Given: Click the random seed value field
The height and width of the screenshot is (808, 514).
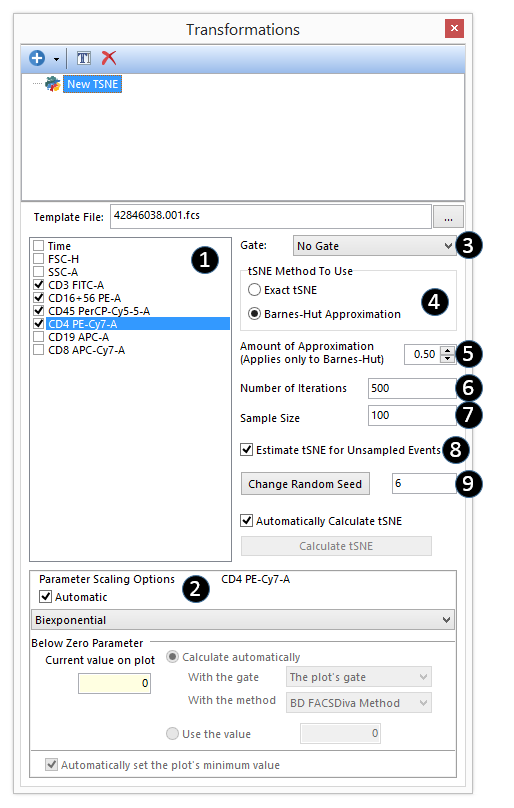Looking at the screenshot, I should click(424, 483).
